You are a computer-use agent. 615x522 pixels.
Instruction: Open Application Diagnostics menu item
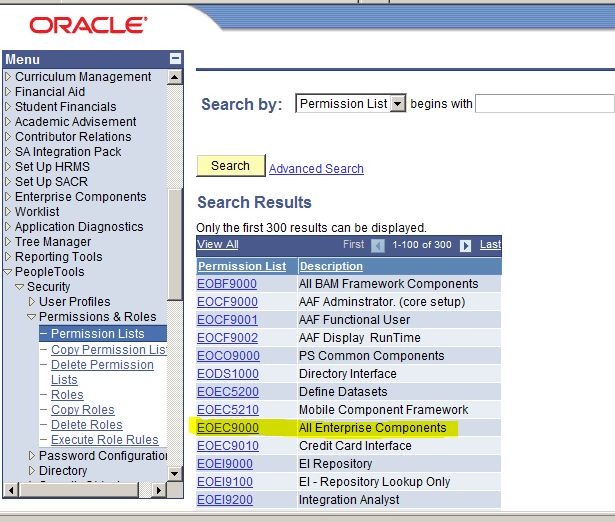point(79,227)
